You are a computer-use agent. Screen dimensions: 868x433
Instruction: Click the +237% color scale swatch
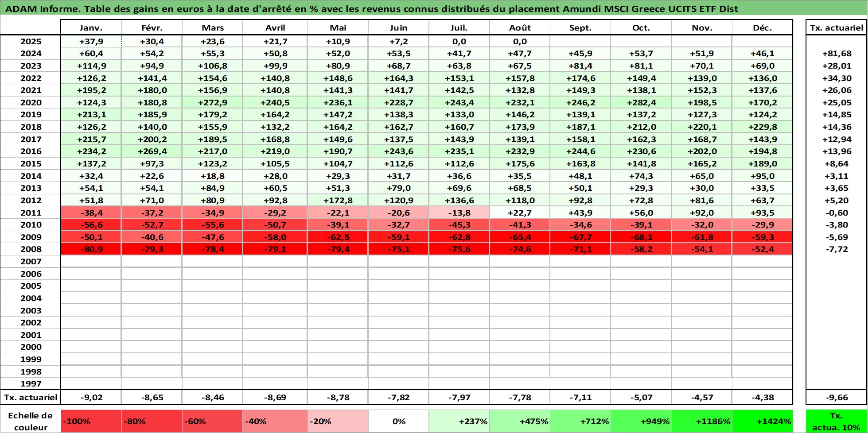pos(459,421)
